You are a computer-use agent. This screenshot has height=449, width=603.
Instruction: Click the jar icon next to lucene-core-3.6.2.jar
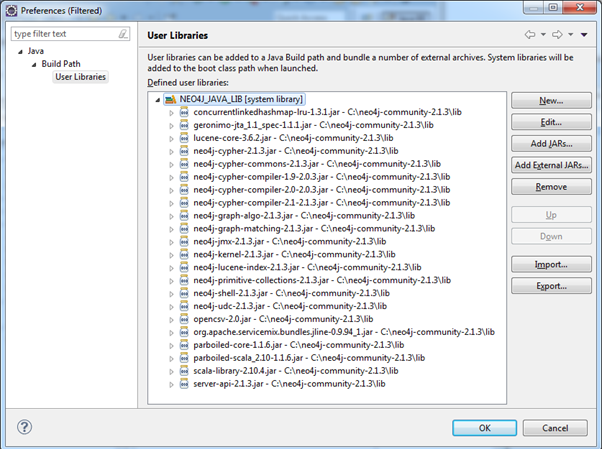[x=184, y=138]
